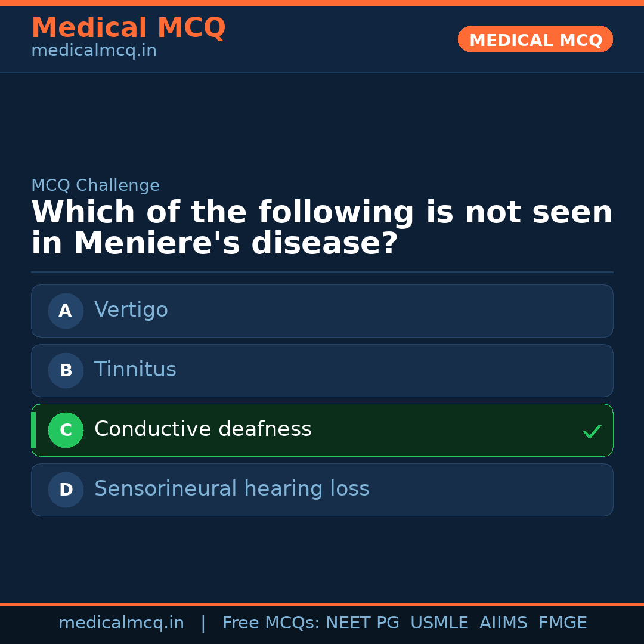644x644 pixels.
Task: Click the FMGE footer text
Action: 562,623
